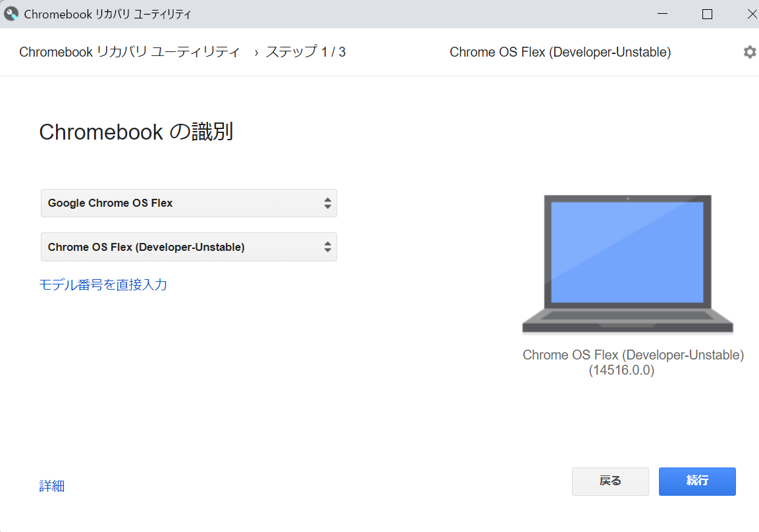Click the ステップ 1 / 3 breadcrumb text

point(305,52)
